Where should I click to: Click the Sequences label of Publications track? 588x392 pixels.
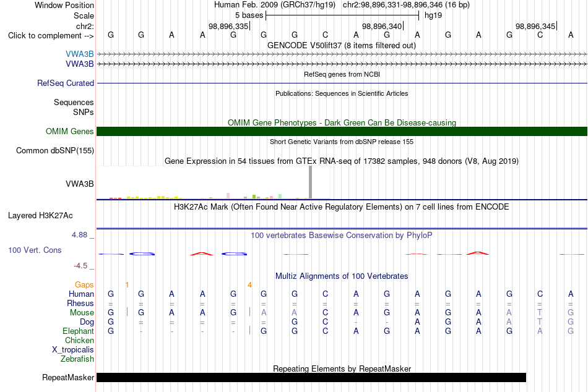tap(74, 102)
